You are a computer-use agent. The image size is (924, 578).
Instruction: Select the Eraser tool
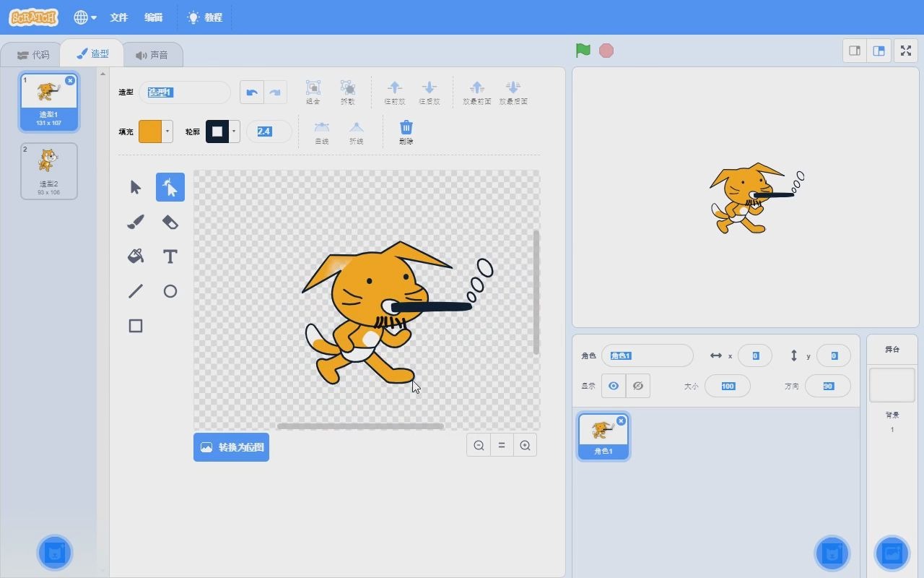click(170, 222)
